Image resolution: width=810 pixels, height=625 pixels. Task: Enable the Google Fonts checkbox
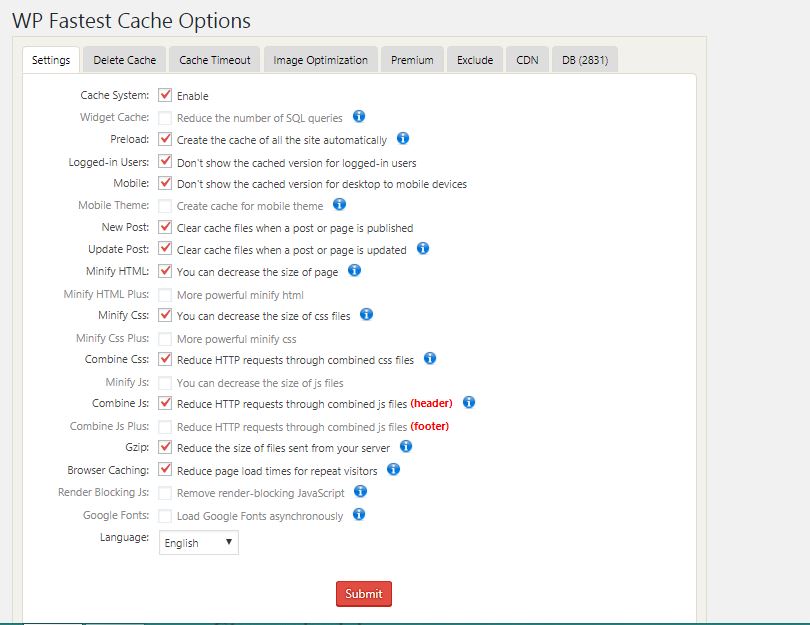(165, 515)
